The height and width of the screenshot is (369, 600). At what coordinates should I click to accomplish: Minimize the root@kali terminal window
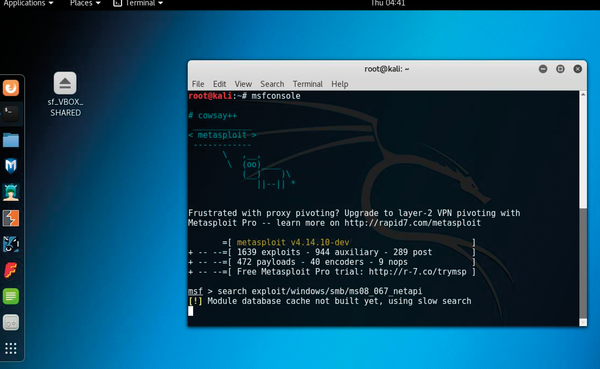coord(543,69)
